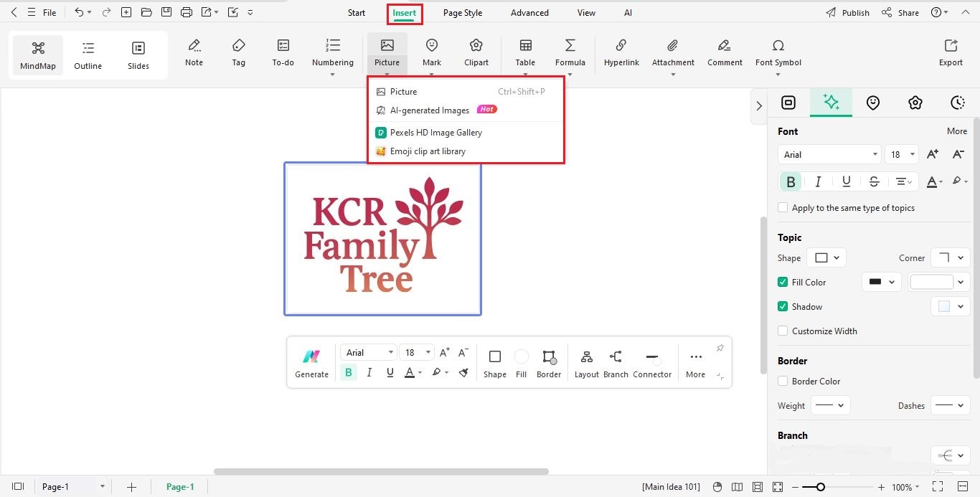Select the KCR Family Tree image topic

382,238
